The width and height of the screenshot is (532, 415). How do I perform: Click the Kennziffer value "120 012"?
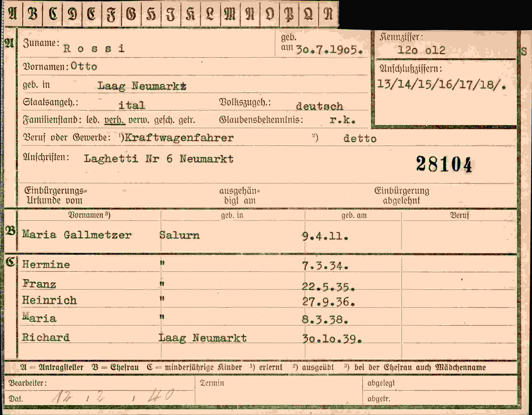pos(421,50)
